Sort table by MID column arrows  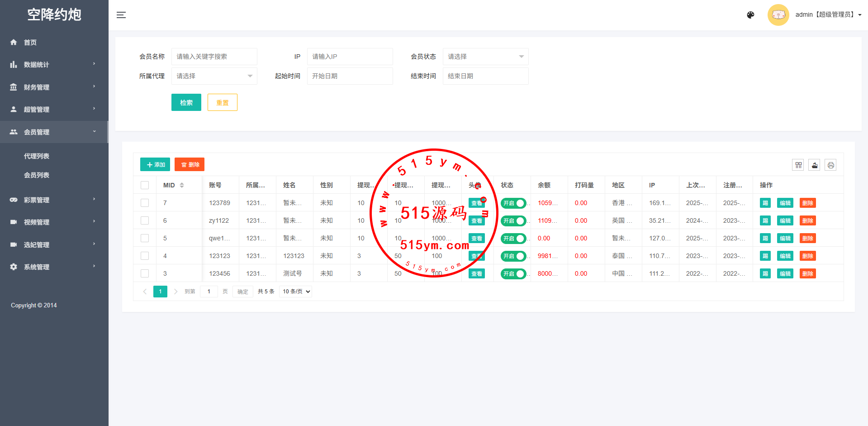pyautogui.click(x=182, y=185)
